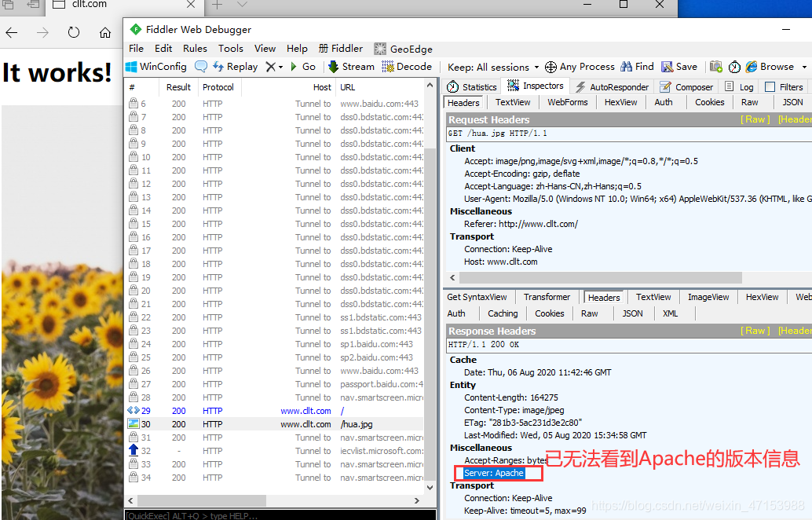Click the QuickExec command box
Screen dimensions: 812x520
tap(280, 516)
